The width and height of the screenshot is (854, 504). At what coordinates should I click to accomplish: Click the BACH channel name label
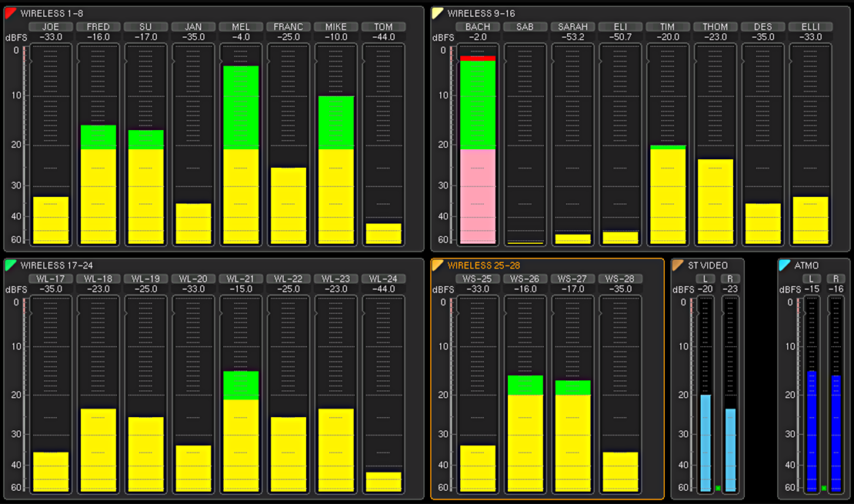pyautogui.click(x=478, y=27)
